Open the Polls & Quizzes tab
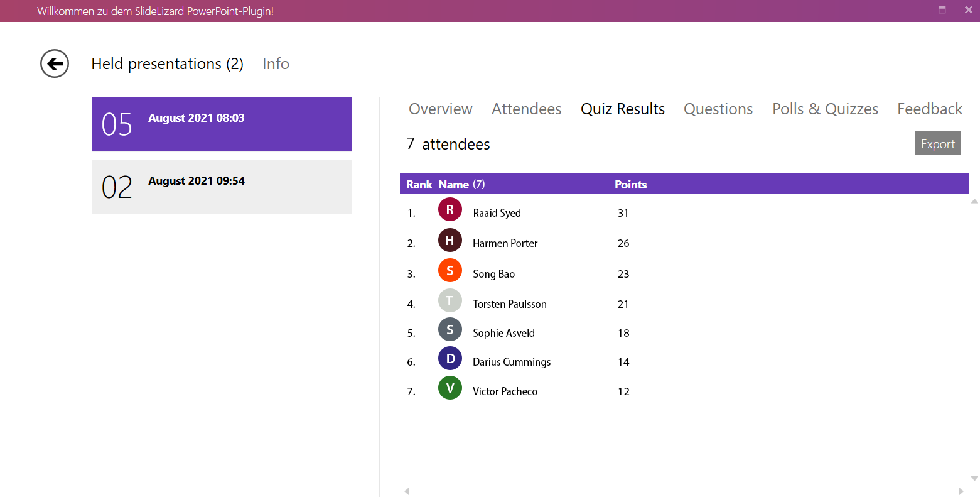 pyautogui.click(x=825, y=109)
